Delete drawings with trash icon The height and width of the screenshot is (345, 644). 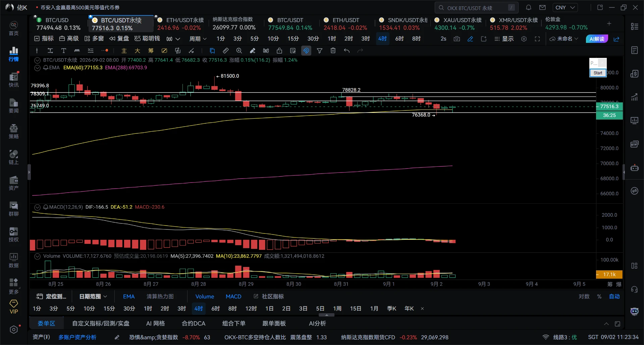click(x=333, y=51)
